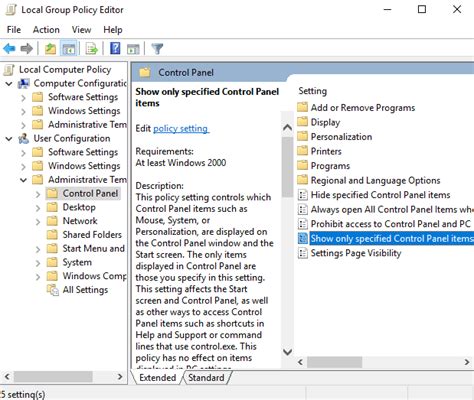Expand the Network tree node
The image size is (474, 400).
coord(38,221)
